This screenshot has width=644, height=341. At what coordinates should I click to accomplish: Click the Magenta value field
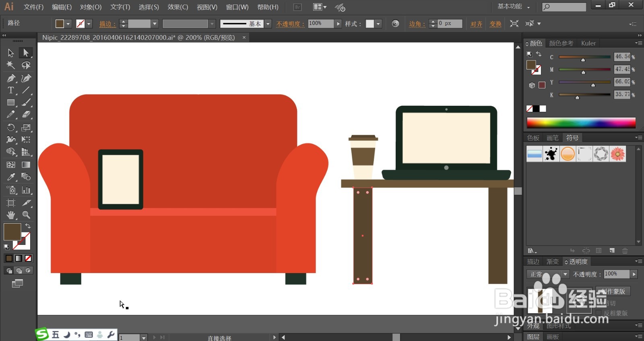[x=622, y=69]
